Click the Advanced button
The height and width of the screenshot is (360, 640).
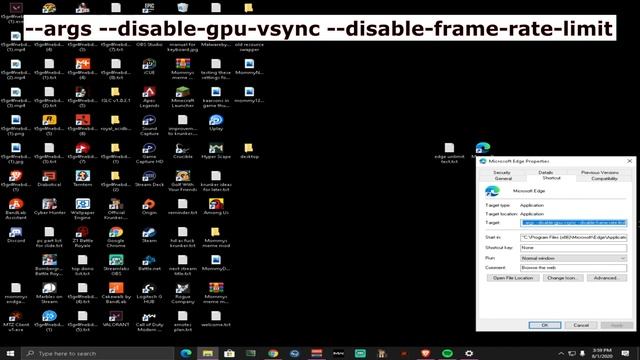[x=607, y=278]
